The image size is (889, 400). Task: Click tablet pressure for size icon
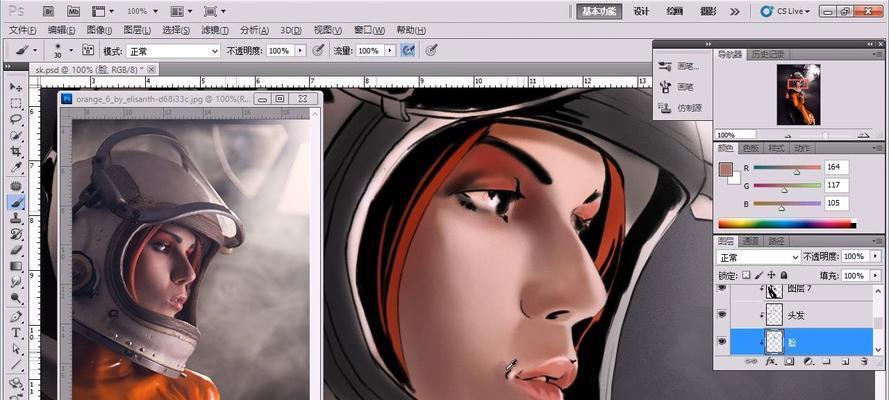click(431, 50)
